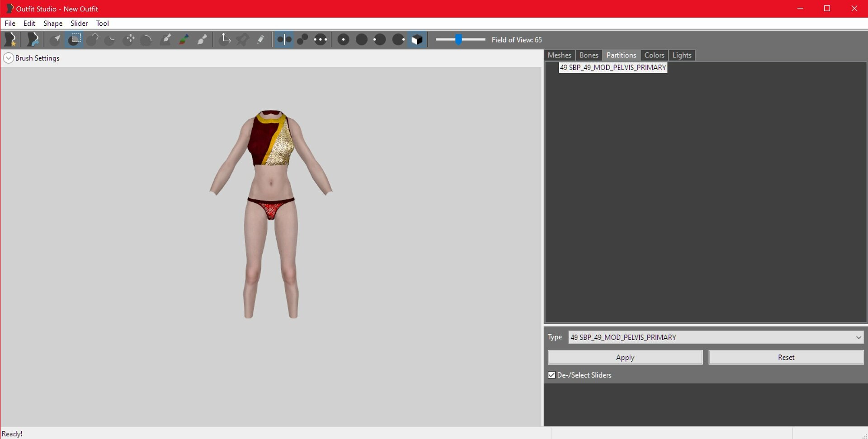Image resolution: width=868 pixels, height=439 pixels.
Task: Click the Reset button
Action: pyautogui.click(x=786, y=357)
